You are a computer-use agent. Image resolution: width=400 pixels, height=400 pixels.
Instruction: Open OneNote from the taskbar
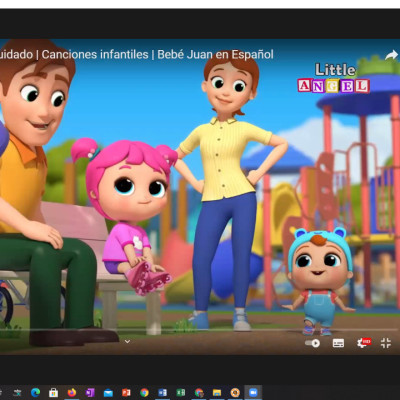pos(90,393)
